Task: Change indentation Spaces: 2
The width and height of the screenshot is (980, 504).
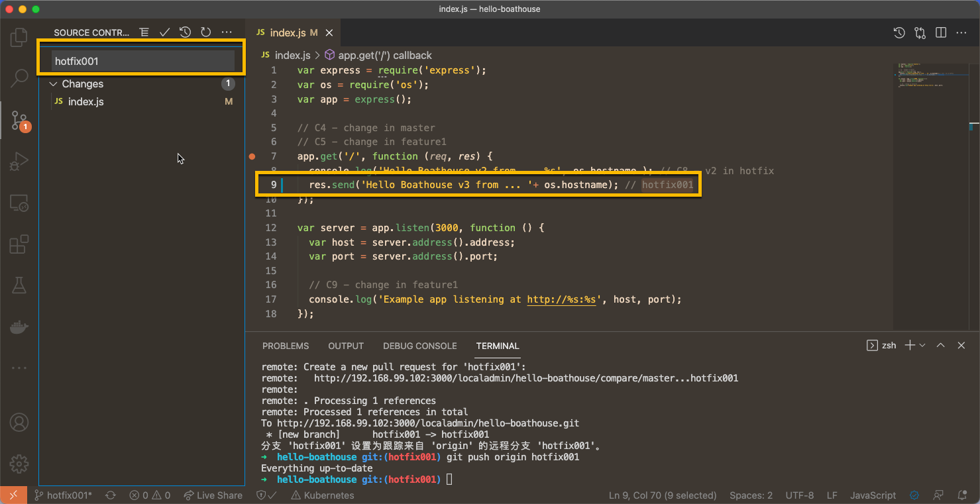Action: 751,495
